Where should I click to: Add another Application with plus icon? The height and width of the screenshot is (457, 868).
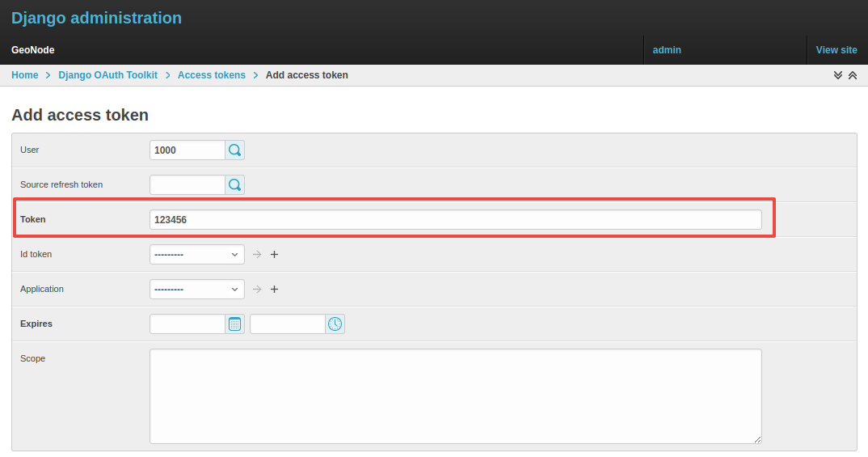click(274, 290)
